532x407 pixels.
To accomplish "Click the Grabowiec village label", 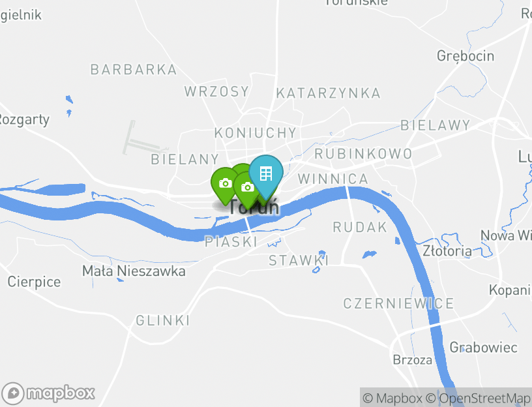I will (x=484, y=348).
